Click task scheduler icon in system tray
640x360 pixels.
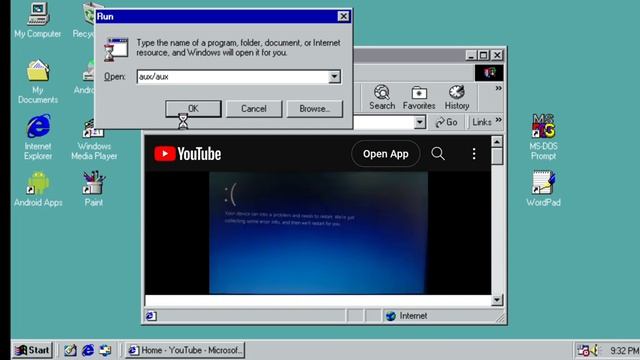tap(583, 350)
